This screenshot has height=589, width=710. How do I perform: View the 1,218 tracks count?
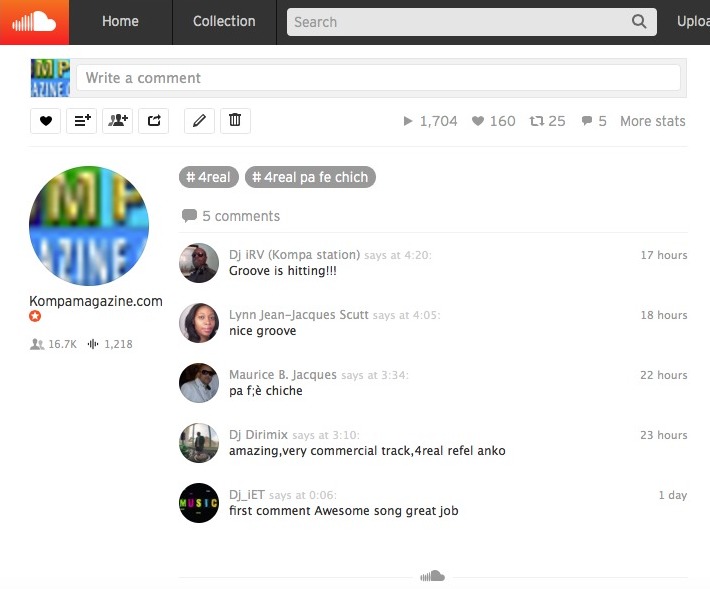[x=110, y=344]
